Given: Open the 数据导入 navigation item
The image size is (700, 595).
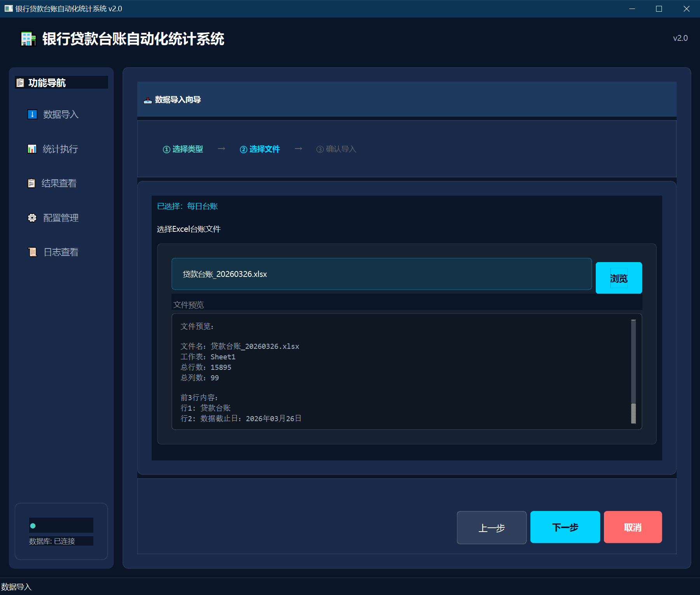Looking at the screenshot, I should (61, 114).
